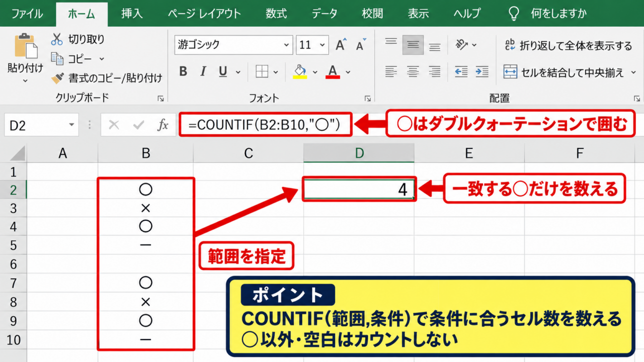Screen dimensions: 644x362
Task: Click the Paste (貼り付け) clipboard icon
Action: [26, 46]
